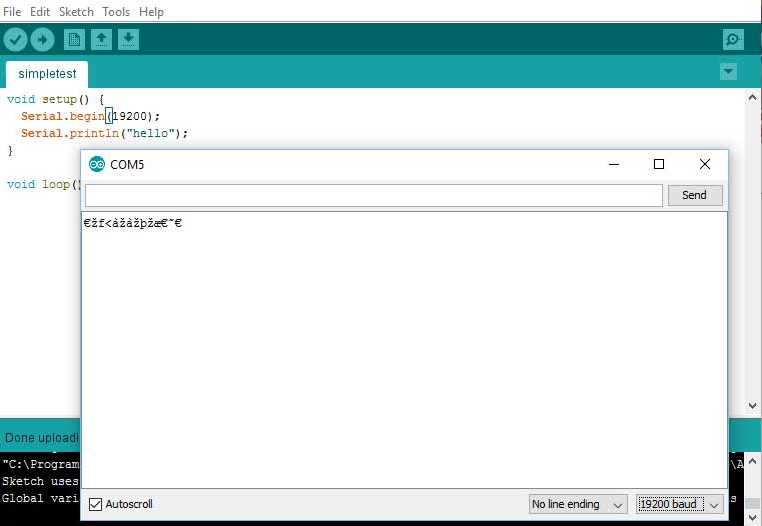
Task: Open a sketch with Open icon
Action: (101, 39)
